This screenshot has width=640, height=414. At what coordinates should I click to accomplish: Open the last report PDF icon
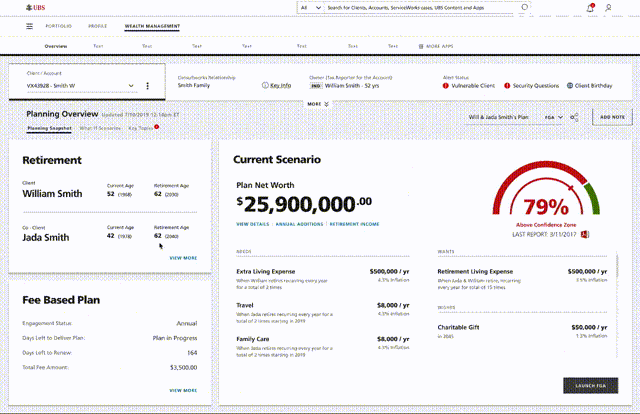click(x=585, y=234)
